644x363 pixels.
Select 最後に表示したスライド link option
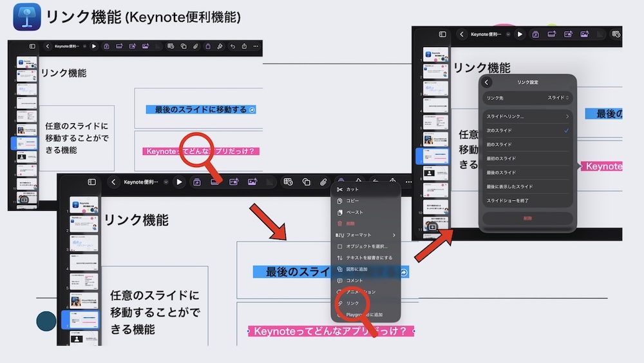pos(527,186)
